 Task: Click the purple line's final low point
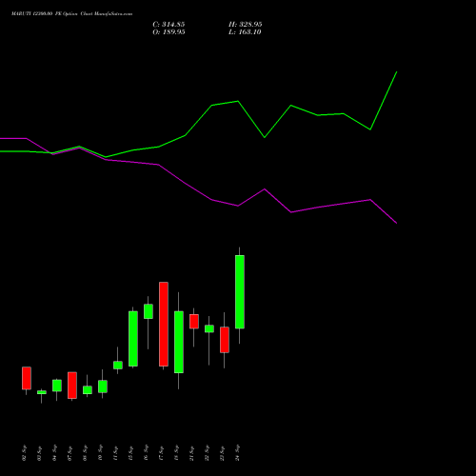point(397,223)
